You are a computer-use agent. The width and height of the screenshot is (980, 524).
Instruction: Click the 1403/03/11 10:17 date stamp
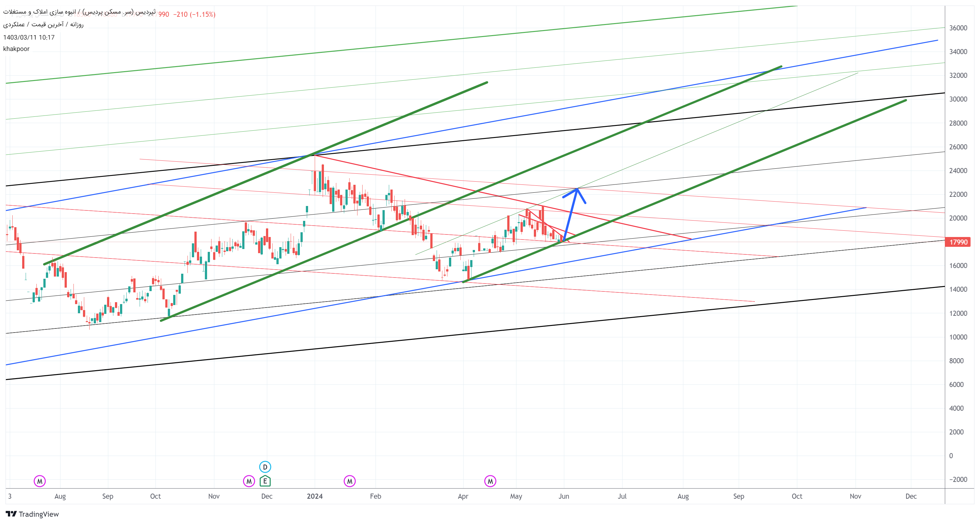point(29,37)
